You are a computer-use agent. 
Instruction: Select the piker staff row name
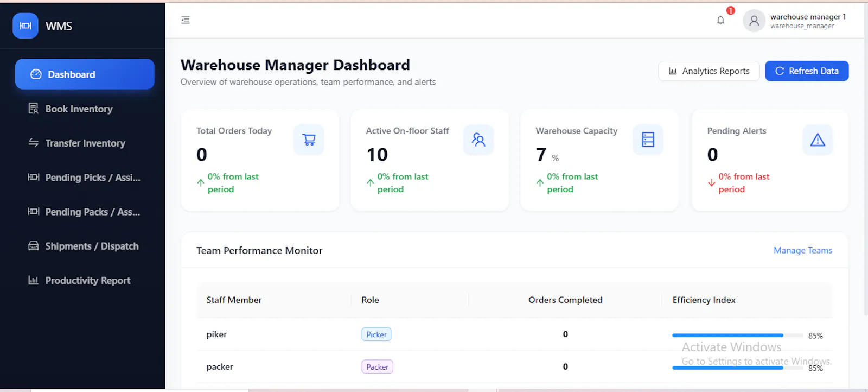(x=216, y=334)
